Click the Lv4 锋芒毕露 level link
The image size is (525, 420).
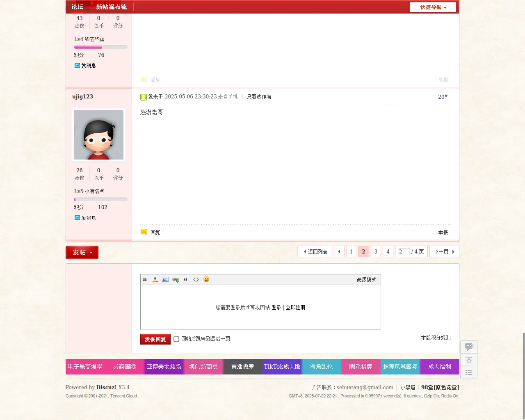89,39
